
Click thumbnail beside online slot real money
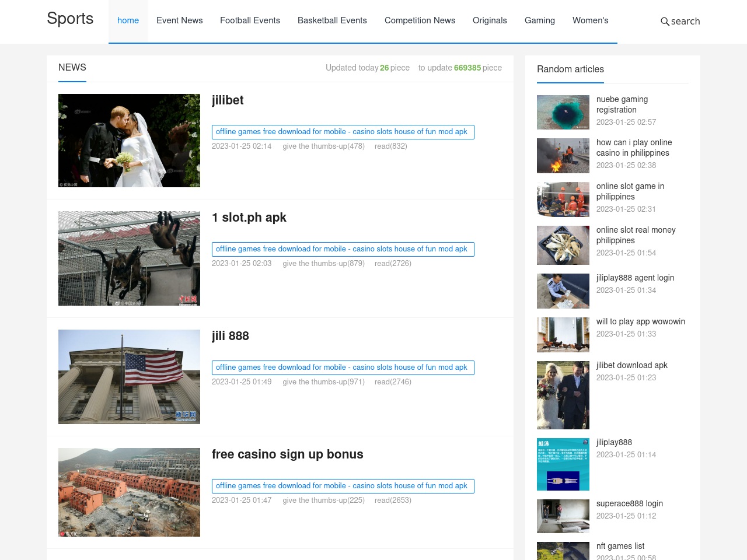(x=563, y=245)
